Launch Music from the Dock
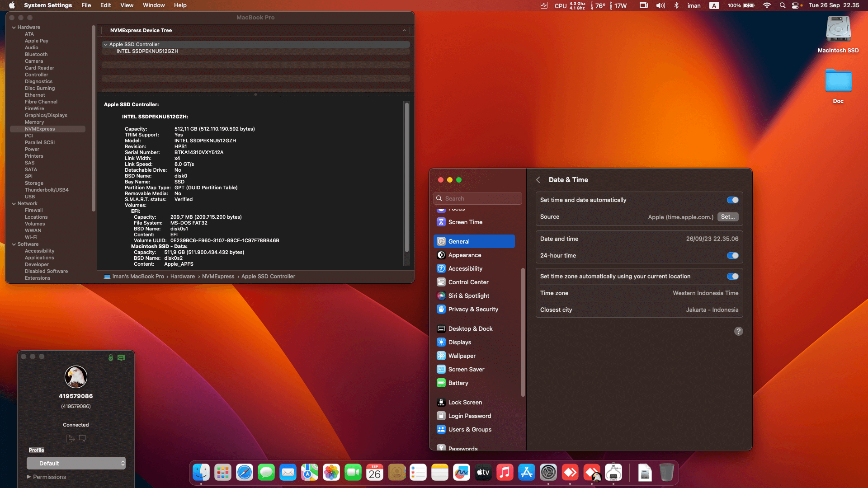This screenshot has width=868, height=488. pyautogui.click(x=505, y=472)
